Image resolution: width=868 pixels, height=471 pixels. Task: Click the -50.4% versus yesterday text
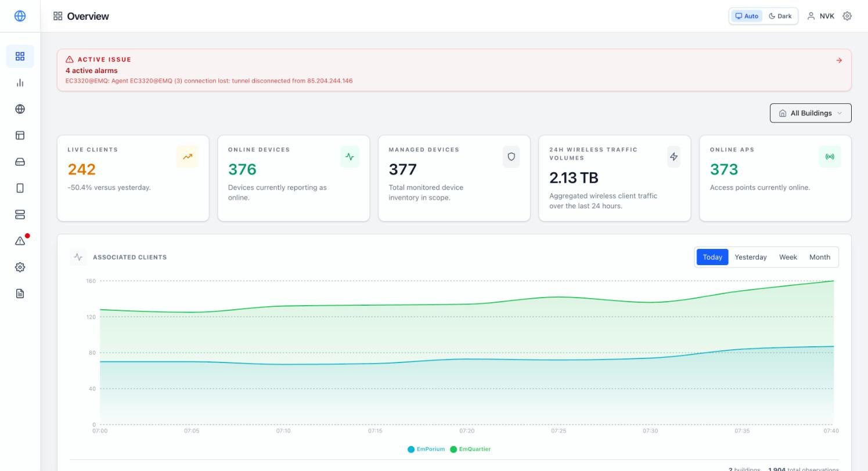pos(109,187)
